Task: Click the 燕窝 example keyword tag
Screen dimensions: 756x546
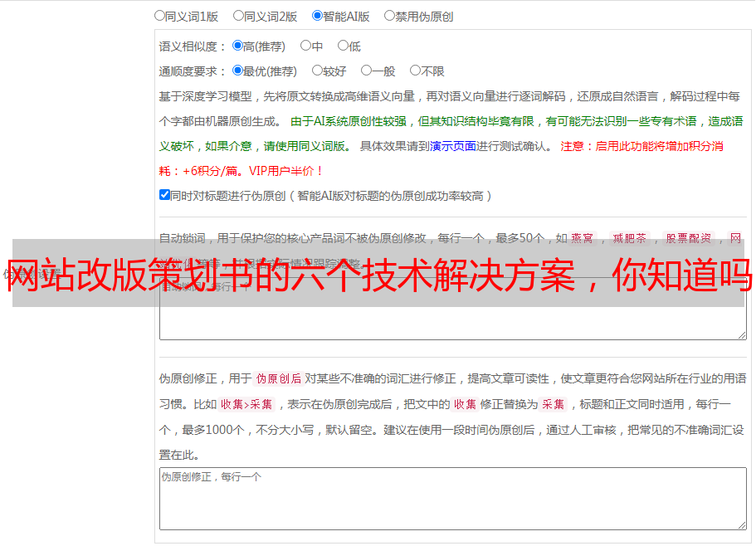Action: coord(582,238)
